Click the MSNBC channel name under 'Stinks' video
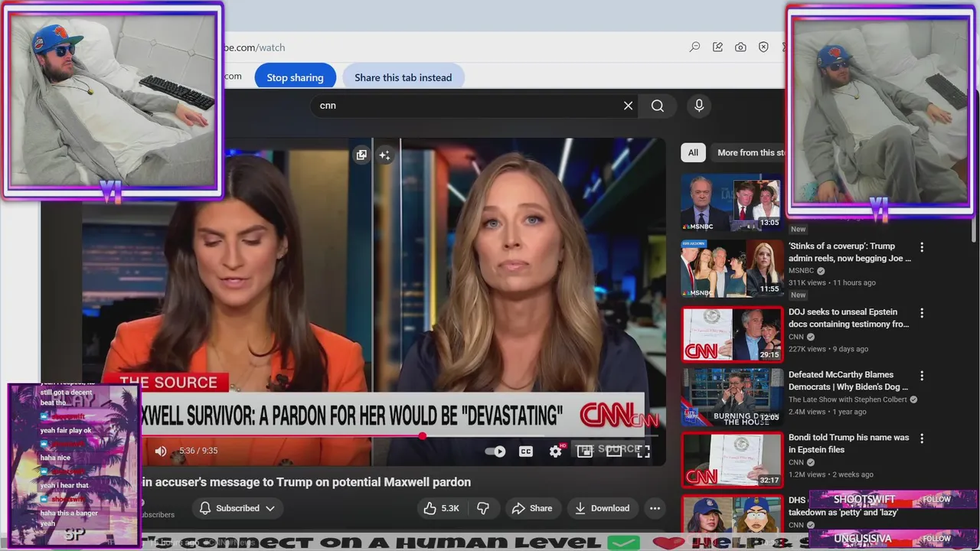The height and width of the screenshot is (551, 980). (x=801, y=271)
